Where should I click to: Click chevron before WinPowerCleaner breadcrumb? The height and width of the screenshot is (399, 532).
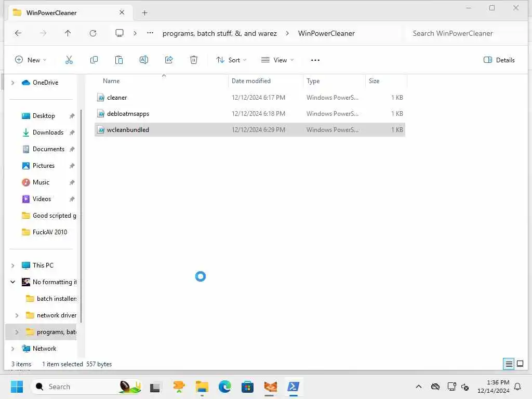tap(287, 33)
